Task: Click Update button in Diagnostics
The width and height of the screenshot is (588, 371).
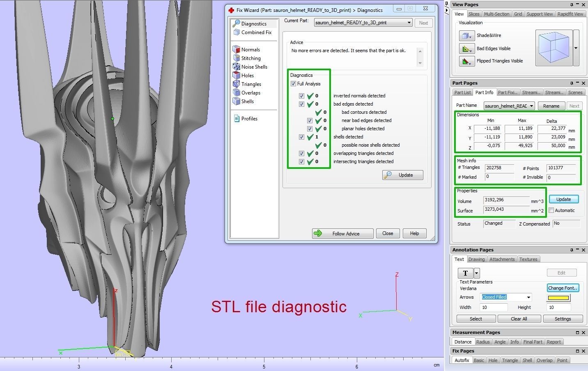Action: tap(402, 175)
